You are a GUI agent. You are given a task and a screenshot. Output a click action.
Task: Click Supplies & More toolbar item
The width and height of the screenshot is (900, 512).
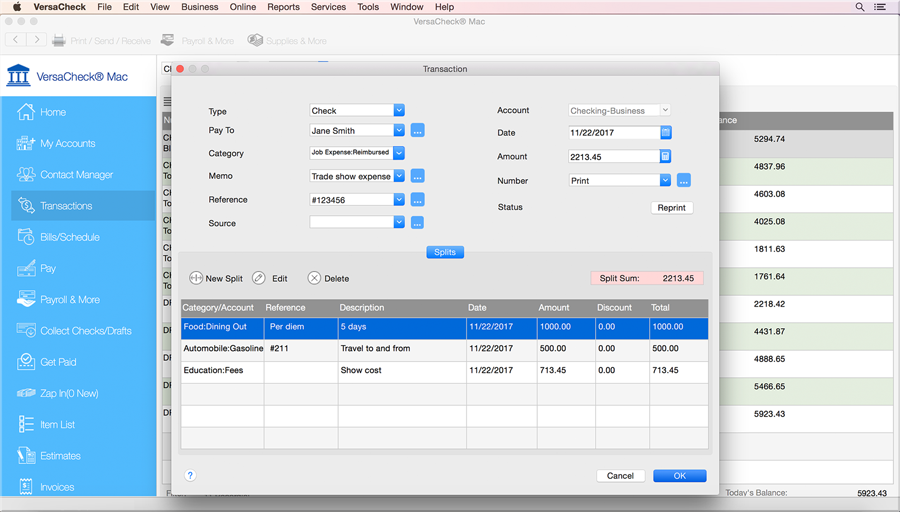287,41
